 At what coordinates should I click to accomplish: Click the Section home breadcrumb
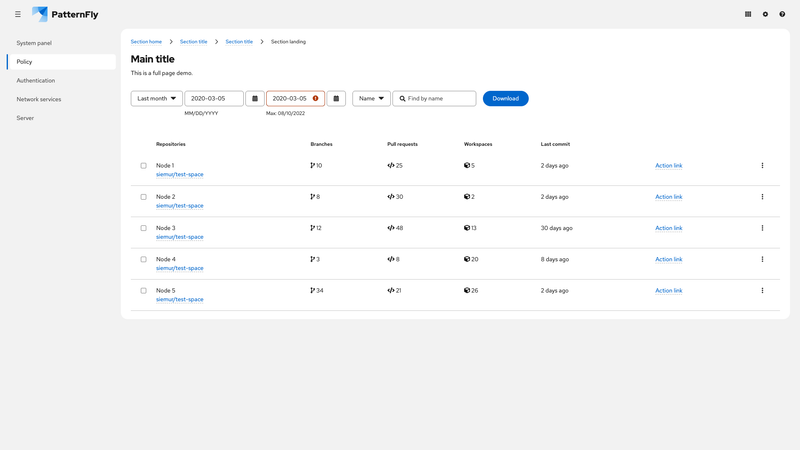point(146,42)
